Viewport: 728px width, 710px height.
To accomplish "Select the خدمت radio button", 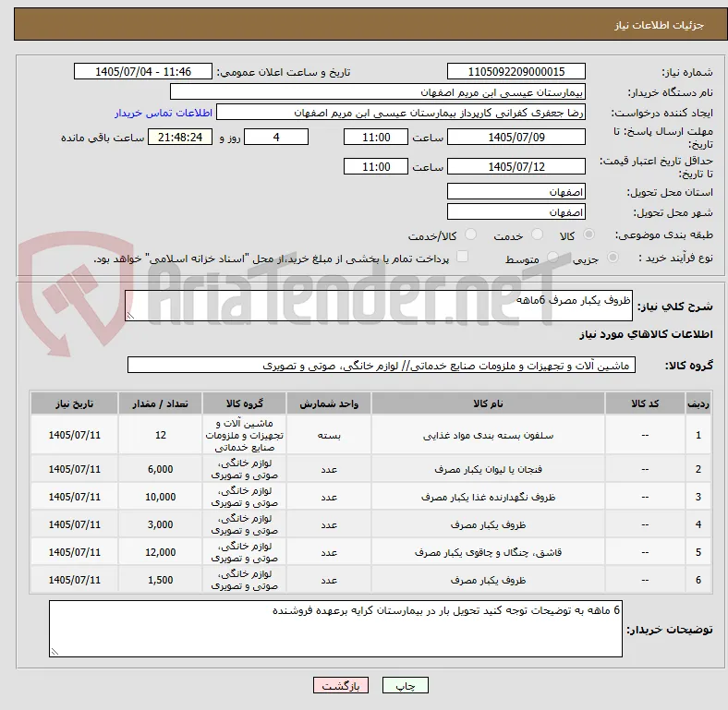I will tap(537, 235).
